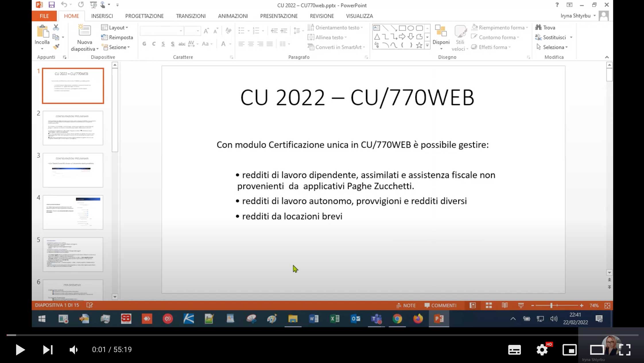Click the Reimposta button
The width and height of the screenshot is (644, 363).
point(117,37)
